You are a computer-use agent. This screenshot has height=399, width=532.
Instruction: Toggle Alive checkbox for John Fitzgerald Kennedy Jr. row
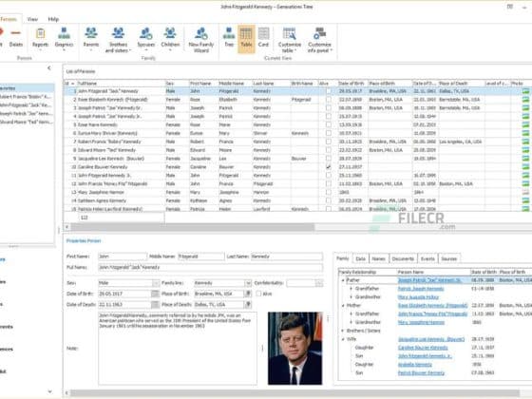(x=329, y=176)
